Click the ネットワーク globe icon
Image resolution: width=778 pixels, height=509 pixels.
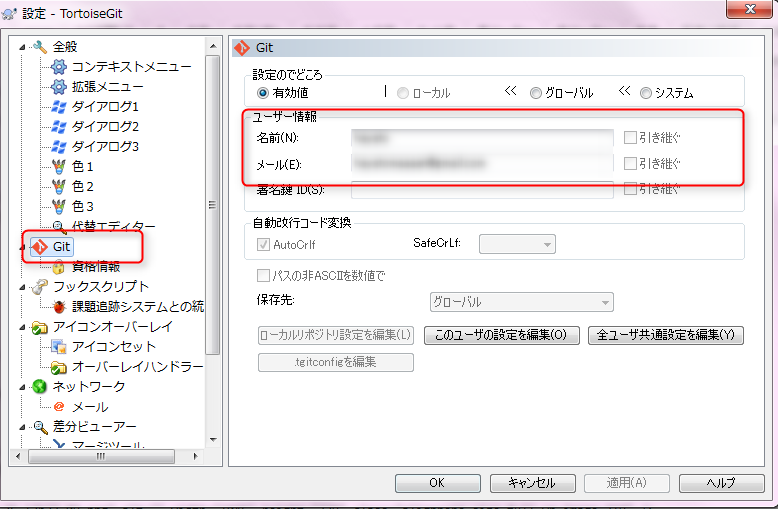(x=40, y=387)
